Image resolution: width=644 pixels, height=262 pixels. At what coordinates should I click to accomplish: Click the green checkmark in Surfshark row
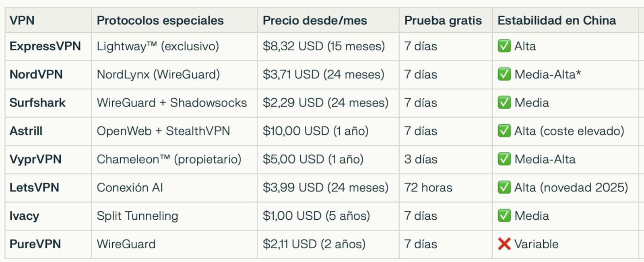(x=504, y=103)
